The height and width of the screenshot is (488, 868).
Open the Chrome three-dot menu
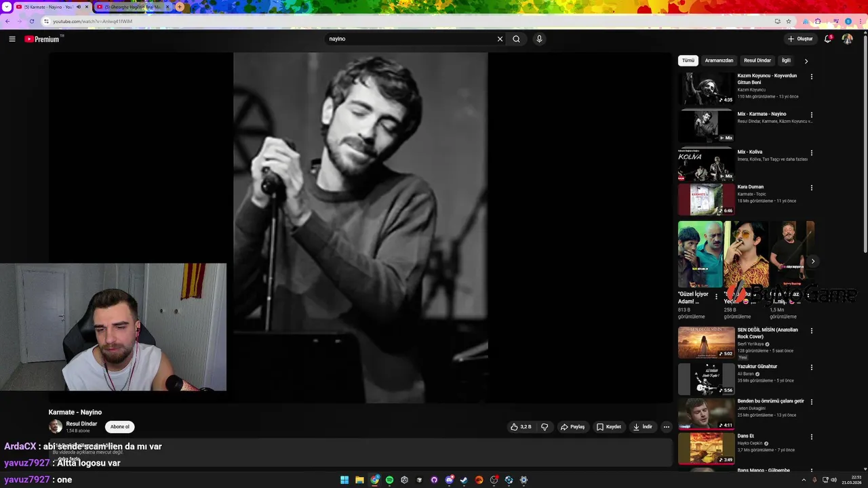tap(860, 21)
